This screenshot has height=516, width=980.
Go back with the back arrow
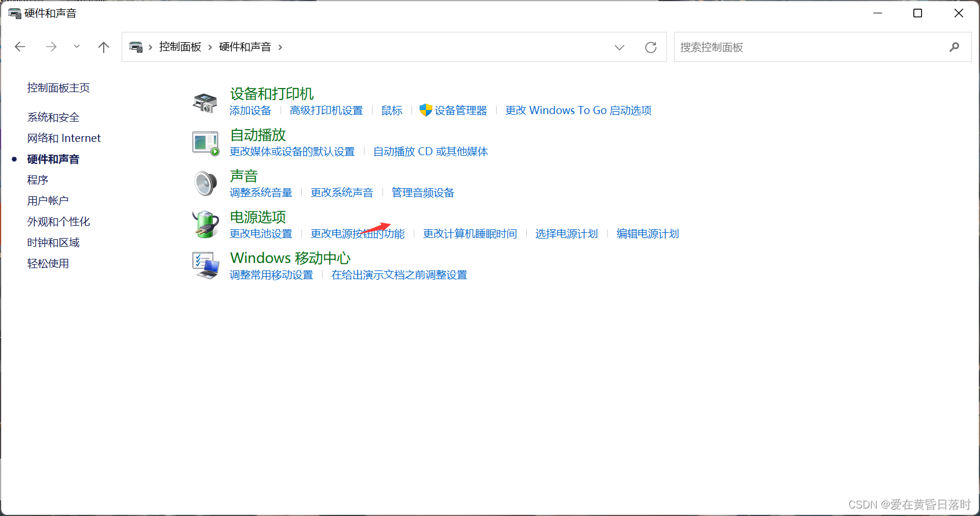[x=20, y=47]
